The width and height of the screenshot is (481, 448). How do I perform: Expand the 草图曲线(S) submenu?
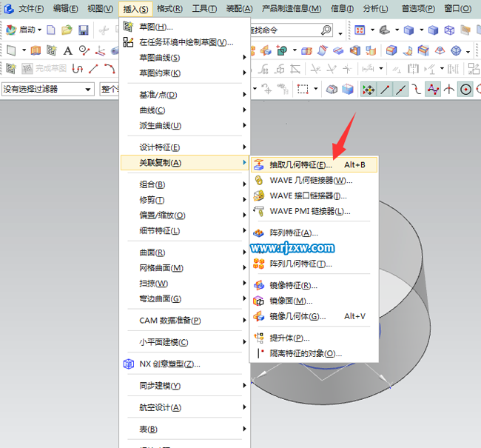[x=185, y=58]
